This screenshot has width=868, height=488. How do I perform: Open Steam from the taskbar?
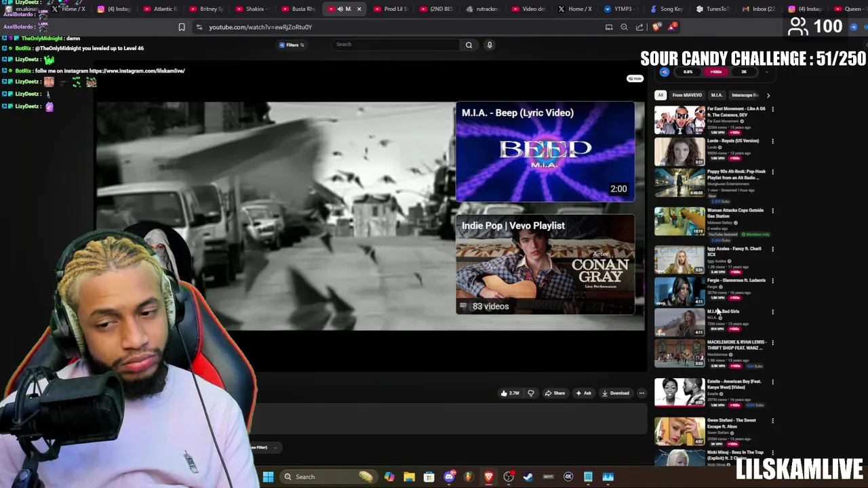point(528,477)
